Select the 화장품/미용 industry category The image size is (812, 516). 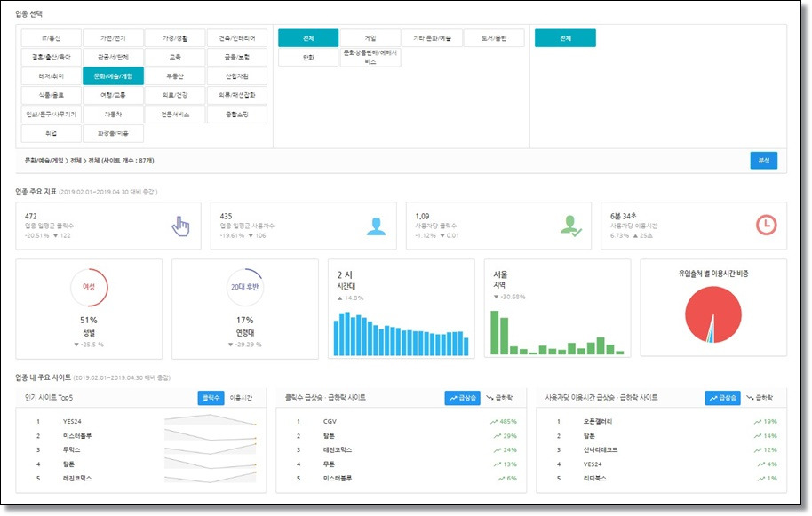click(114, 133)
